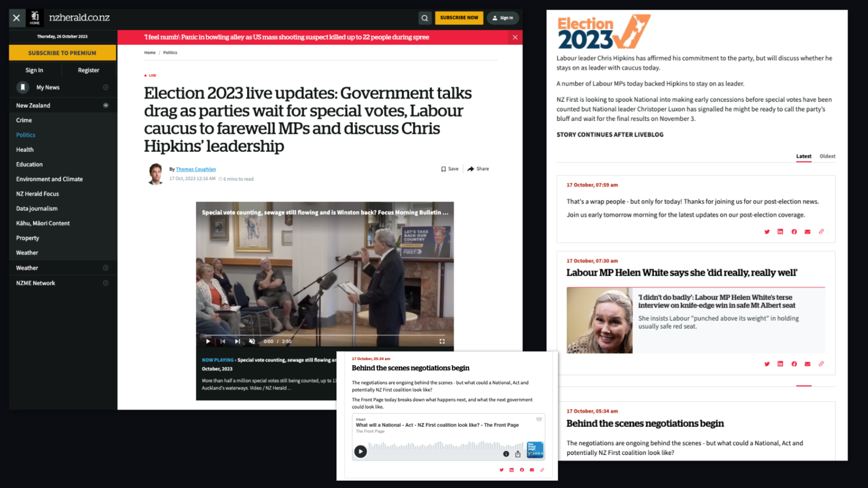868x488 pixels.
Task: Toggle play on the embedded video player
Action: click(208, 341)
